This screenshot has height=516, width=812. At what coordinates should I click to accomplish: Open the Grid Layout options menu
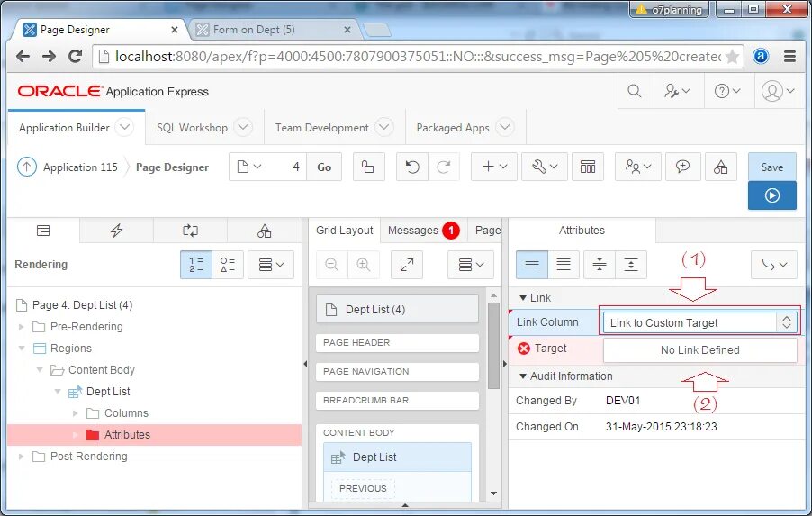[471, 265]
